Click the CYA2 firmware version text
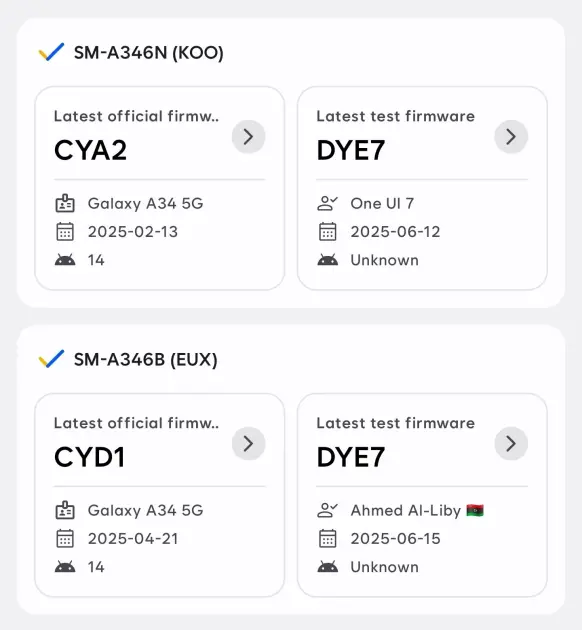582x630 pixels. pos(90,150)
